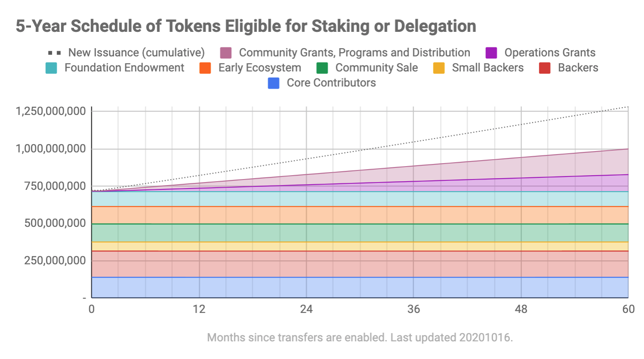Click the teal Foundation Endowment legend swatch

pyautogui.click(x=51, y=68)
